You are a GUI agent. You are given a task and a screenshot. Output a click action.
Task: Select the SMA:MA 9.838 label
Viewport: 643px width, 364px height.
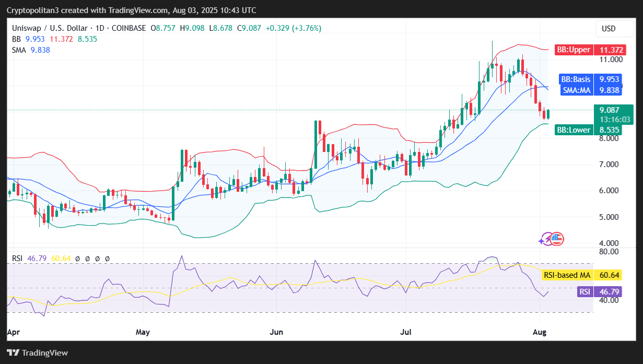pos(594,90)
